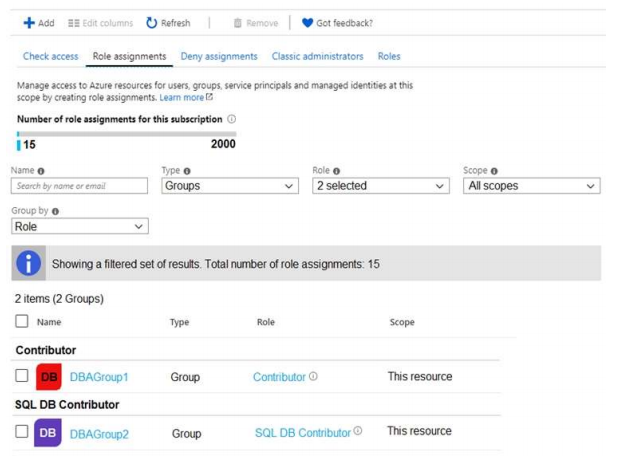Open the Learn more link
623x475 pixels.
click(182, 97)
